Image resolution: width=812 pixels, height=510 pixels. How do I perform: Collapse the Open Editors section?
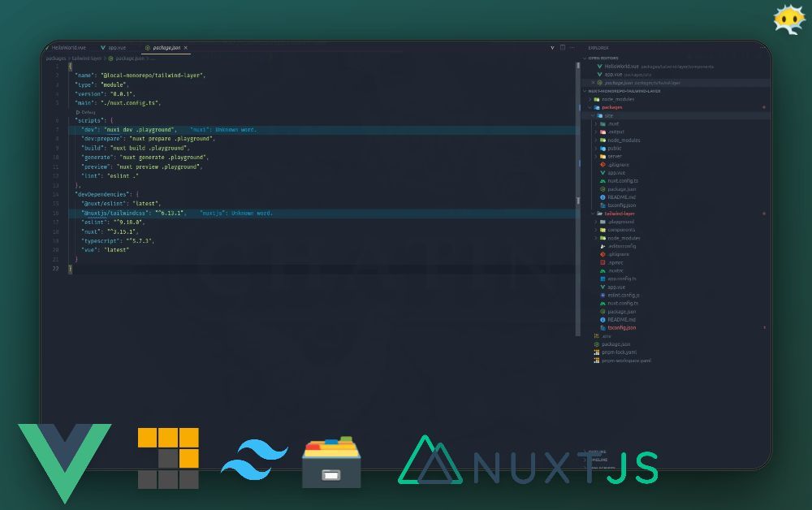tap(585, 58)
